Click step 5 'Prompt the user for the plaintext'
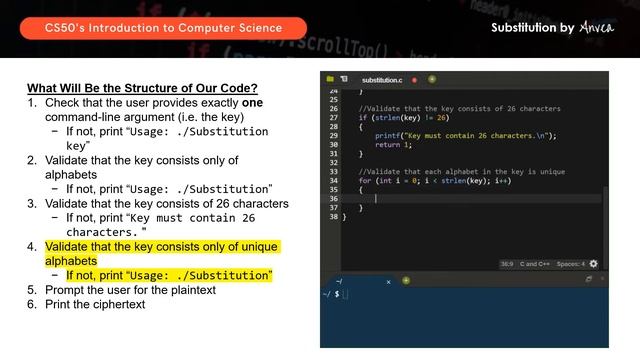The image size is (640, 360). pos(131,290)
